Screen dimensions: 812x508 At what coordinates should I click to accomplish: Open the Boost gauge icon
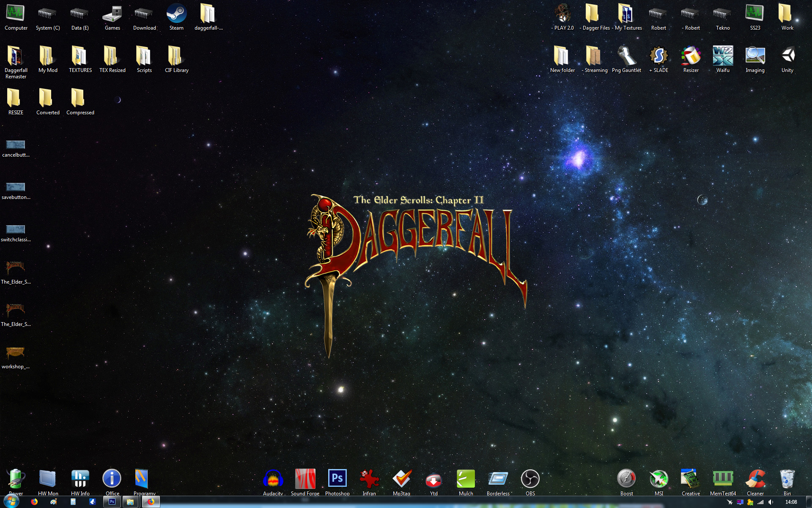(x=626, y=482)
